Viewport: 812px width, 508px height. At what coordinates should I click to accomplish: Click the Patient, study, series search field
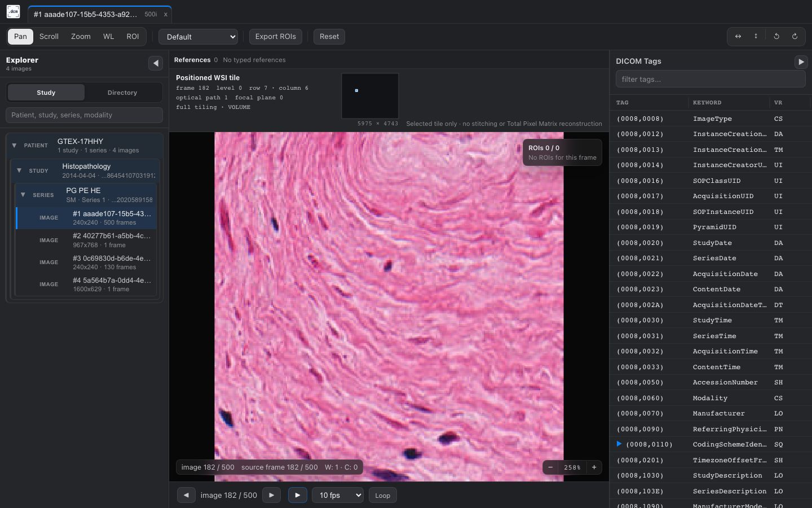coord(85,115)
